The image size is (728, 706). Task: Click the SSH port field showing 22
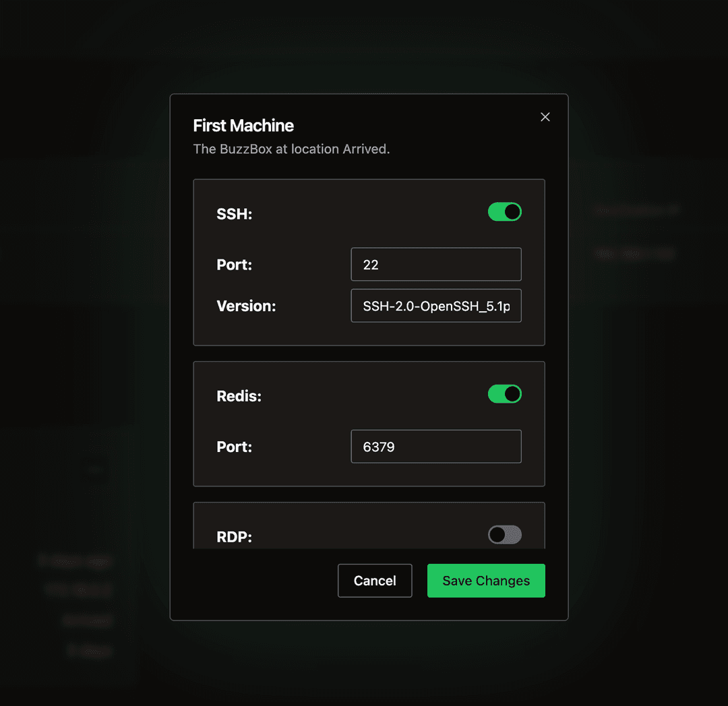point(435,264)
